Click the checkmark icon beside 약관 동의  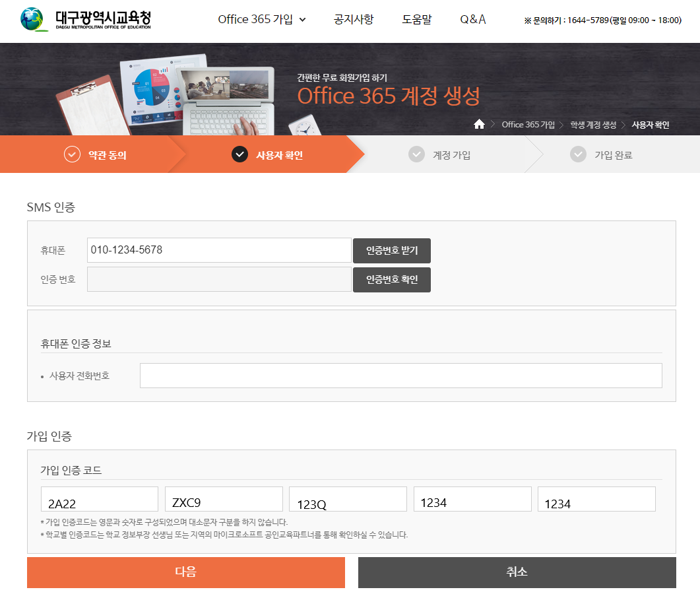pos(72,154)
